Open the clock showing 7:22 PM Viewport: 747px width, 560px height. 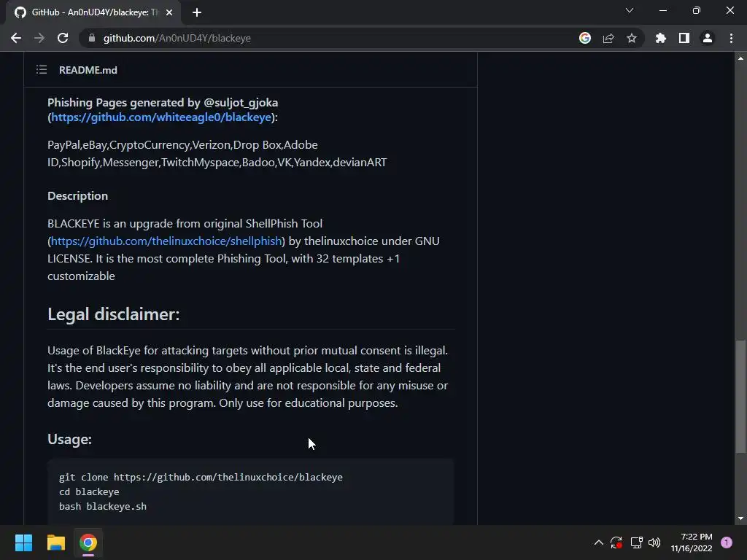click(692, 542)
